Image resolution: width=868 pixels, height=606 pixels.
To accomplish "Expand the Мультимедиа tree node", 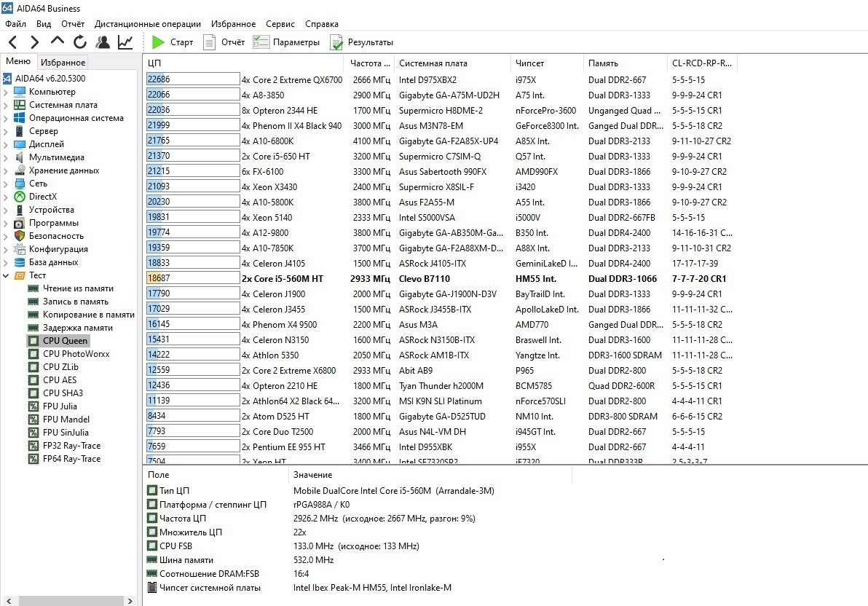I will [x=6, y=157].
